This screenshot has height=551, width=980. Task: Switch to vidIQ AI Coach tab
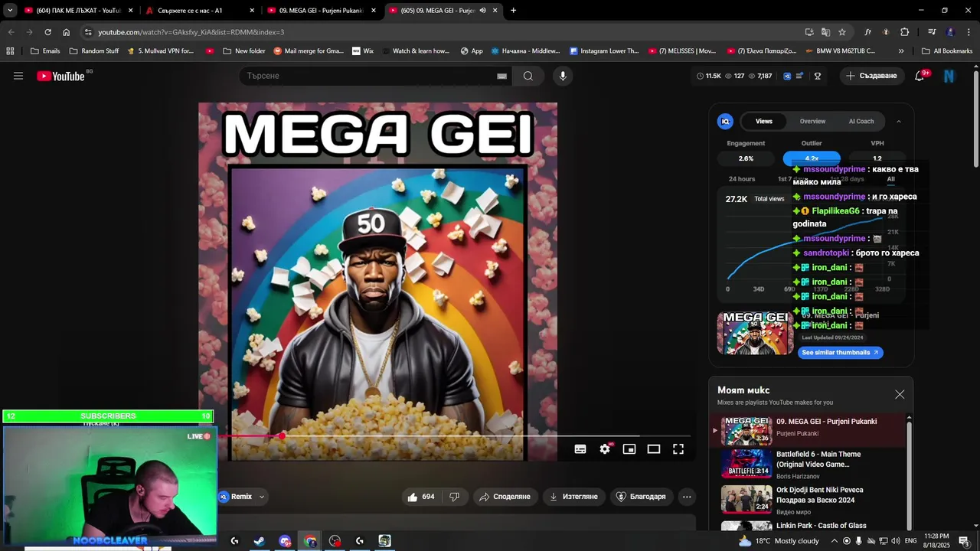pyautogui.click(x=861, y=121)
